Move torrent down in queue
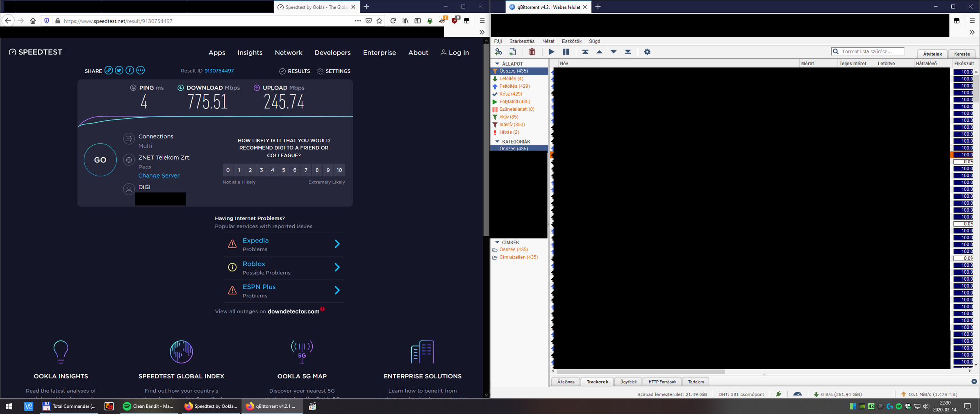980x414 pixels. 614,52
